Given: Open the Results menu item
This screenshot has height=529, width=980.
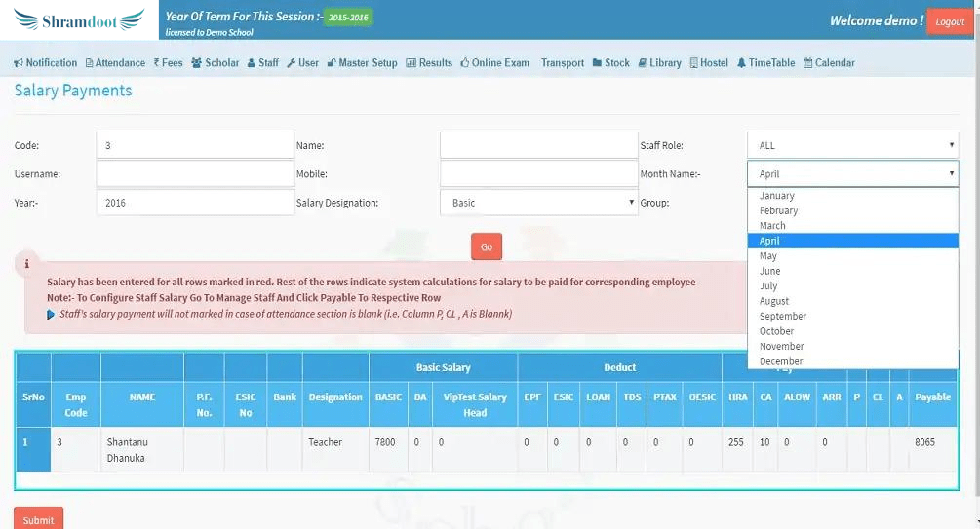Looking at the screenshot, I should coord(429,63).
